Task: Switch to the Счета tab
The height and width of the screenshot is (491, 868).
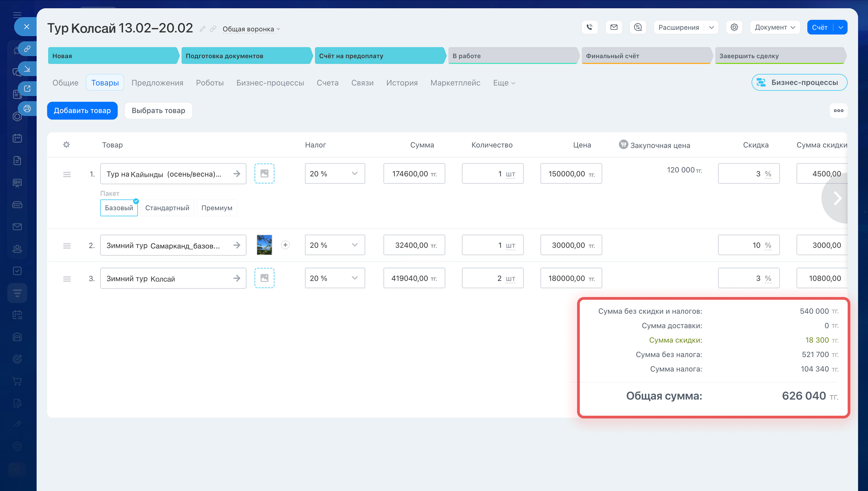Action: tap(327, 83)
